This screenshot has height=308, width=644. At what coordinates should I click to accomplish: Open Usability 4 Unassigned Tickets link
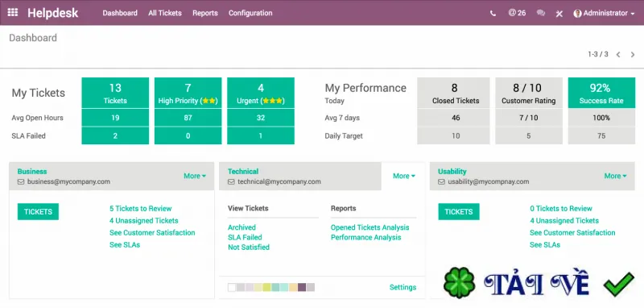tap(564, 220)
